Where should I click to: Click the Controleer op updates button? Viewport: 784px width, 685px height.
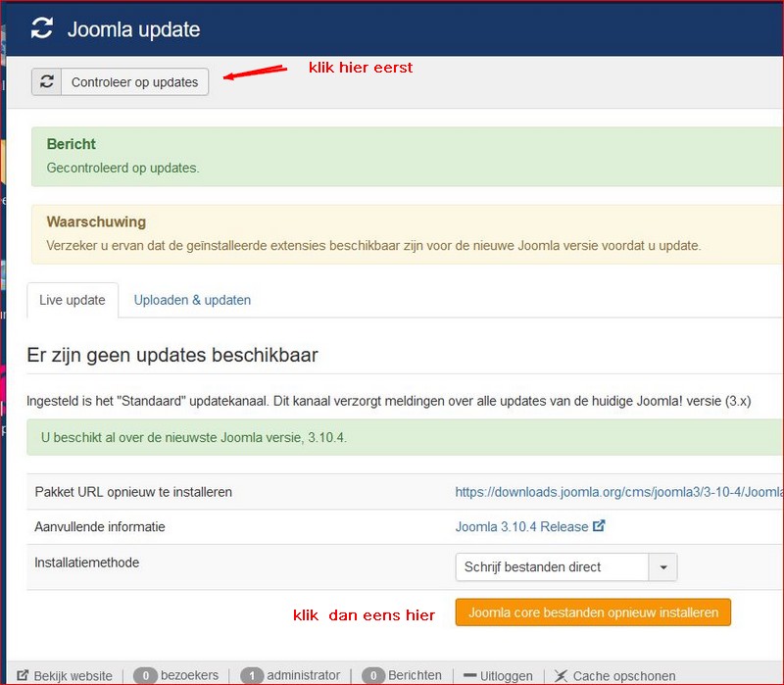tap(120, 81)
